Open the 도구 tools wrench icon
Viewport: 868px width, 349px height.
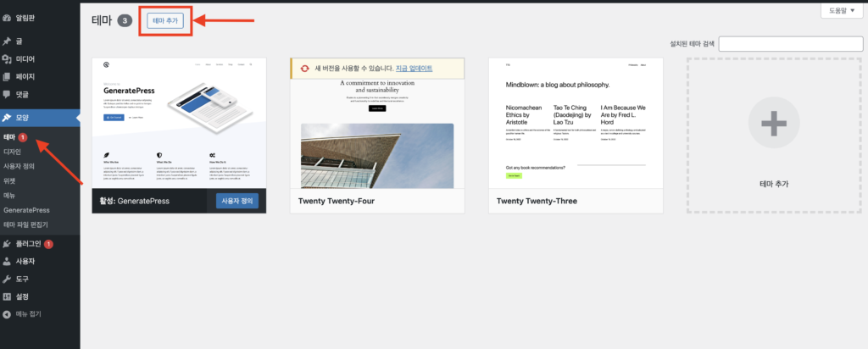(7, 280)
